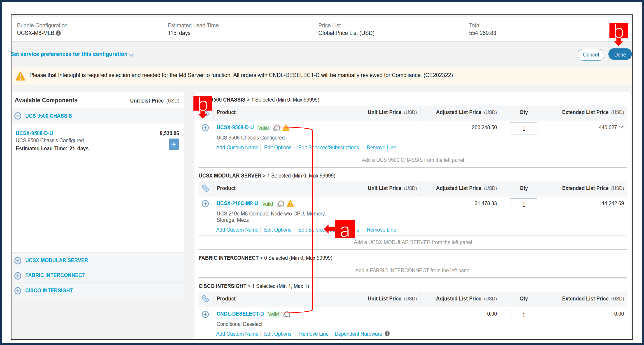This screenshot has height=345, width=644.
Task: Click Edit Options for UCSX-9508-D-U
Action: click(x=277, y=147)
